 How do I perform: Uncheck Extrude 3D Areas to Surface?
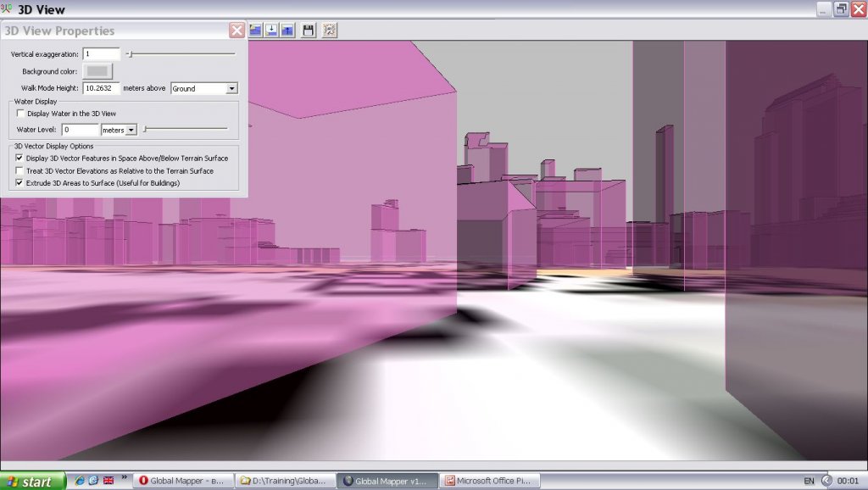coord(21,182)
